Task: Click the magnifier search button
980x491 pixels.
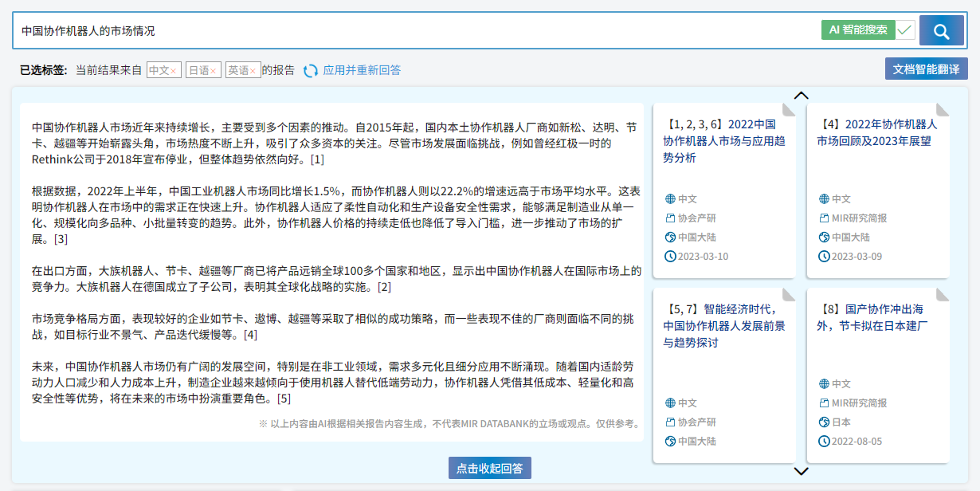Action: coord(941,31)
